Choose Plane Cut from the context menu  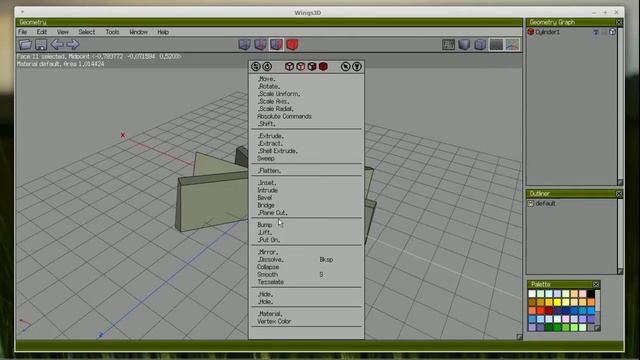[x=272, y=213]
